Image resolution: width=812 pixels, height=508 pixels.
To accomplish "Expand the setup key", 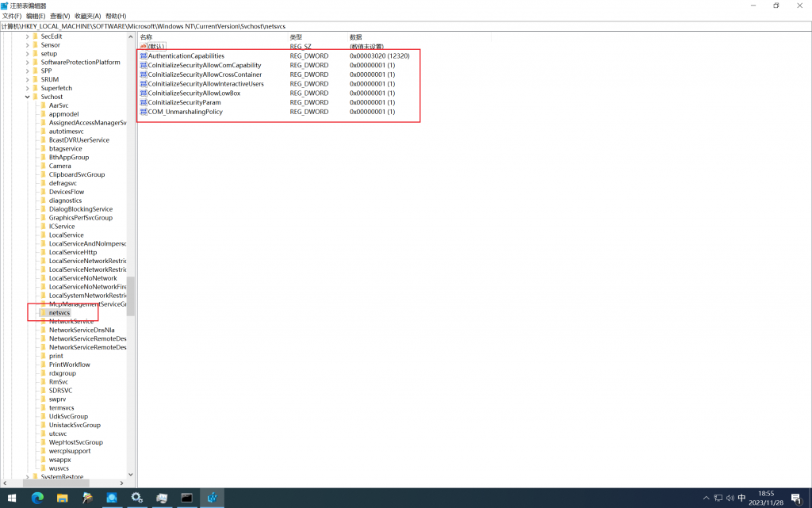I will click(28, 54).
